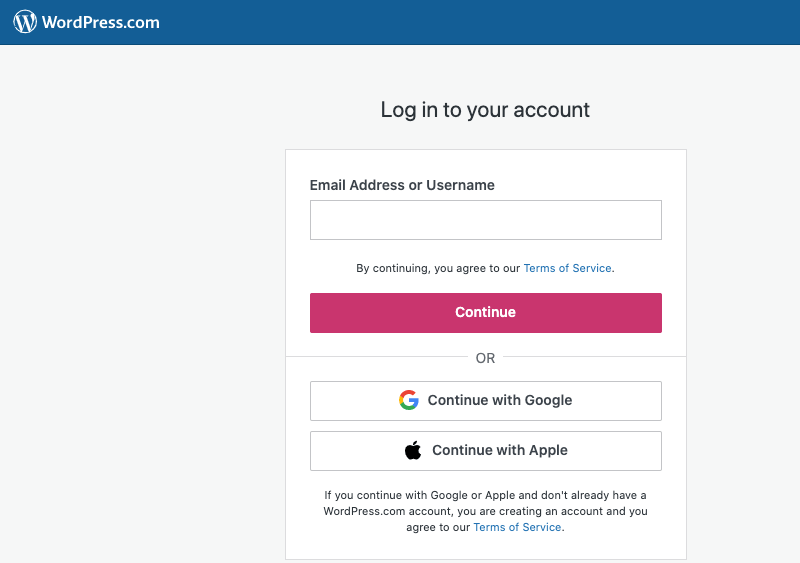Click empty area of the blue header bar

coord(480,22)
